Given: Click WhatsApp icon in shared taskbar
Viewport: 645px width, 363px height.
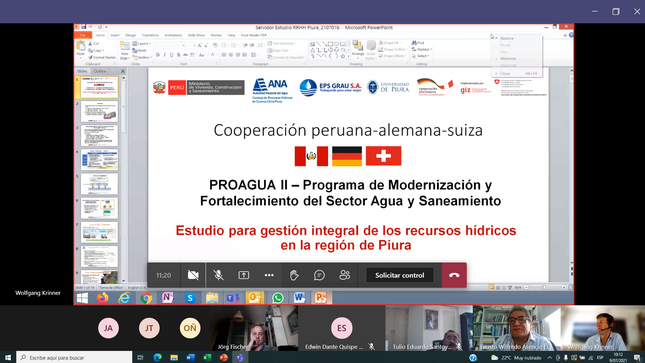Looking at the screenshot, I should [278, 298].
